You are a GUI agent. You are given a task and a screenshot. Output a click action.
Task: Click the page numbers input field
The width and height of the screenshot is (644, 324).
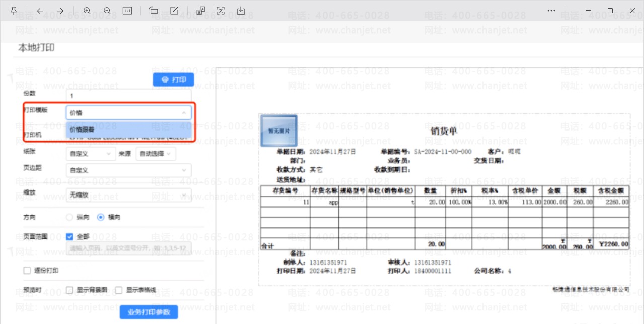pos(129,248)
